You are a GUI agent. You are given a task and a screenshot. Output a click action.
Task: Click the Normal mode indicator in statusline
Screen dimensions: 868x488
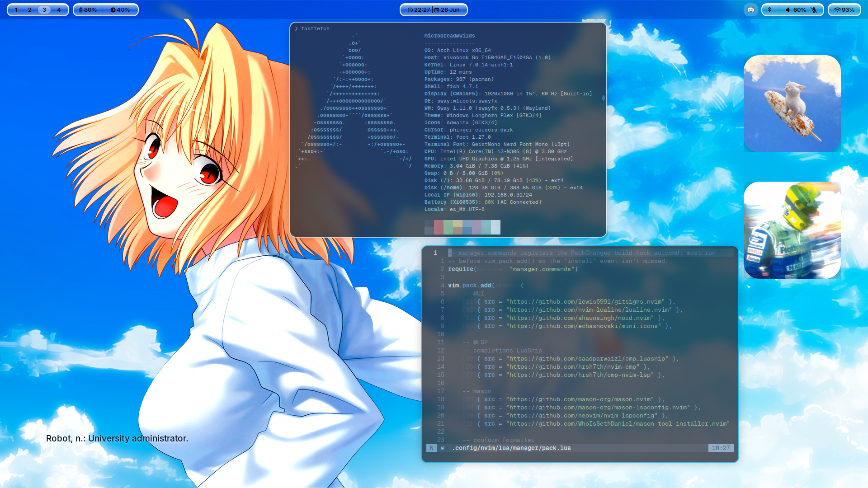pos(432,448)
